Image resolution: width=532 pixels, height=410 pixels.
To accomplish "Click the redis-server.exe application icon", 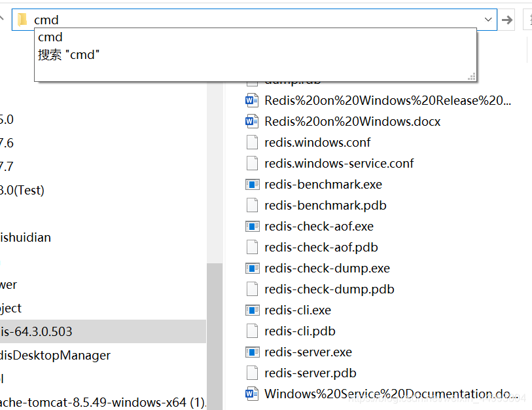I will (253, 352).
